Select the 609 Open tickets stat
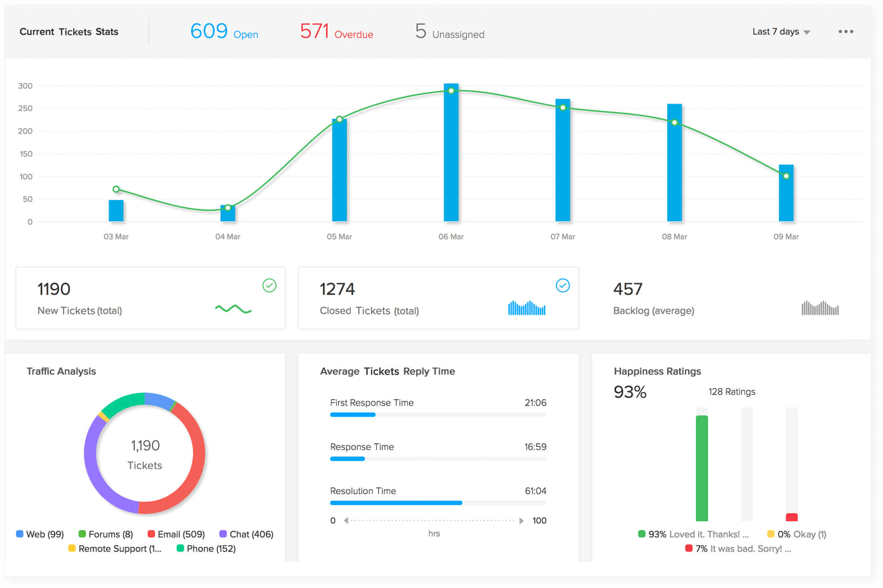This screenshot has height=588, width=883. [x=224, y=32]
